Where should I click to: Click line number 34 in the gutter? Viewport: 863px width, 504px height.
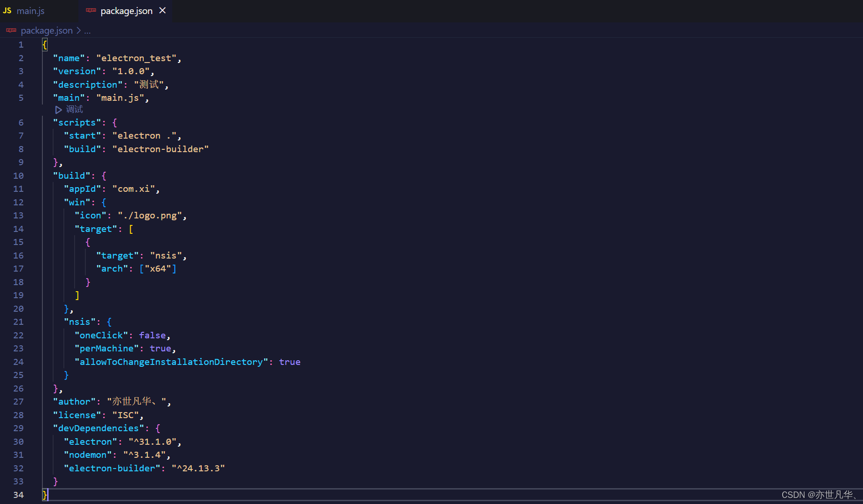(18, 495)
